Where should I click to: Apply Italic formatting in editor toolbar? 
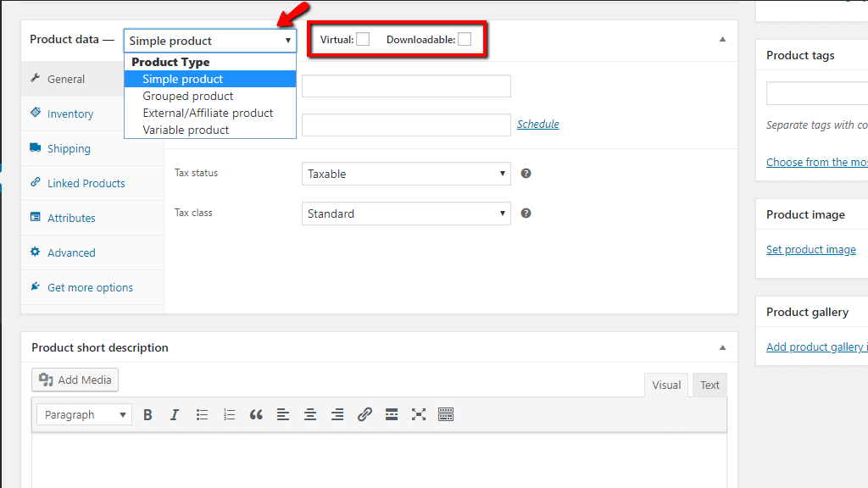click(x=175, y=415)
